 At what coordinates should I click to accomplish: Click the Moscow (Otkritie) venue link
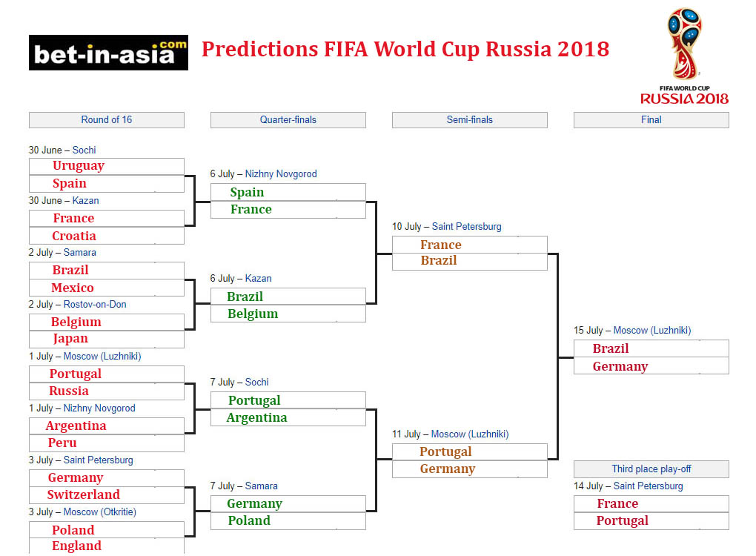pos(100,512)
